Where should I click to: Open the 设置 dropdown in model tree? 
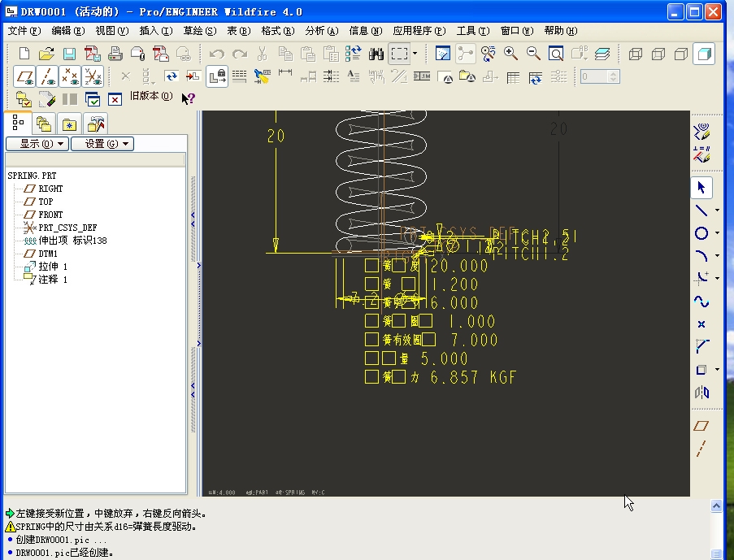(102, 144)
